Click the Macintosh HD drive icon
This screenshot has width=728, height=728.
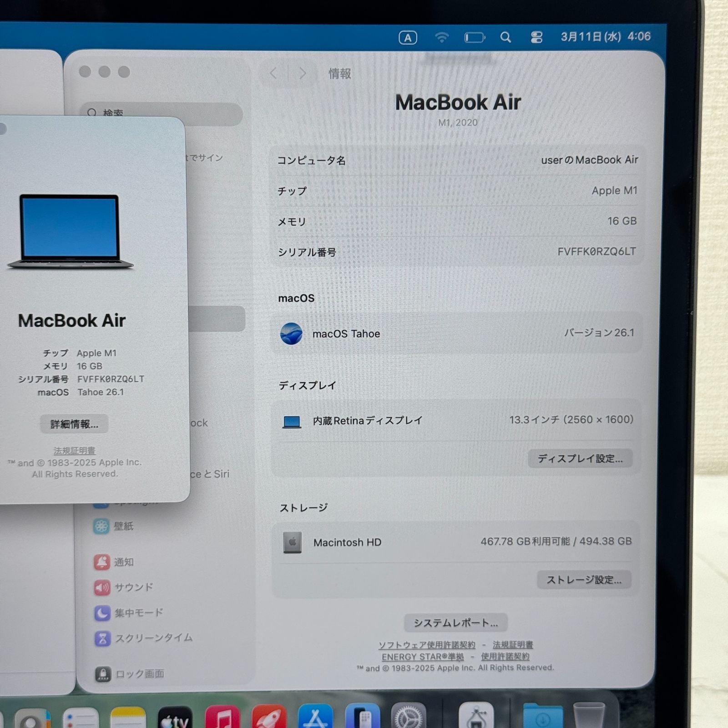(292, 542)
